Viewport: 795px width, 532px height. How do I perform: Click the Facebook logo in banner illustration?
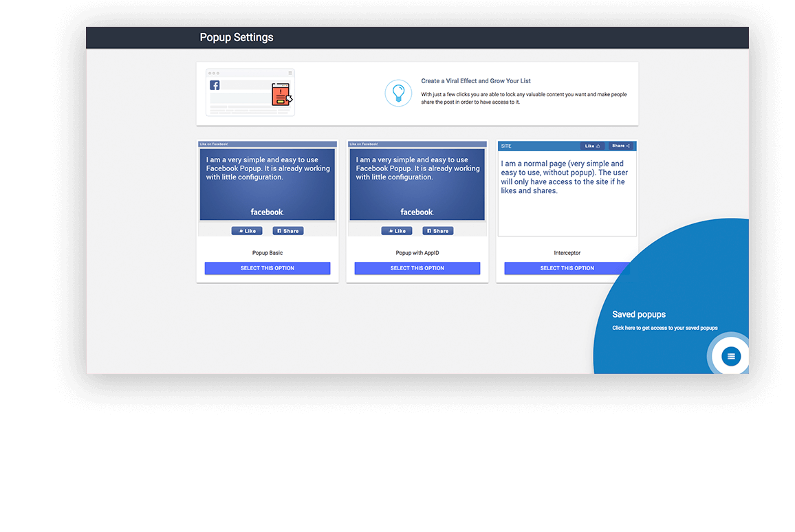pyautogui.click(x=215, y=85)
